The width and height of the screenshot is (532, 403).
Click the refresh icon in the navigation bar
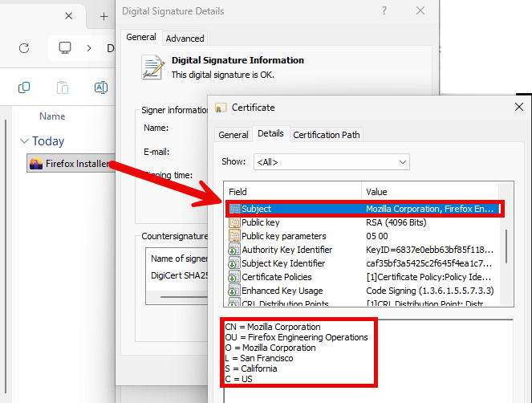coord(24,48)
